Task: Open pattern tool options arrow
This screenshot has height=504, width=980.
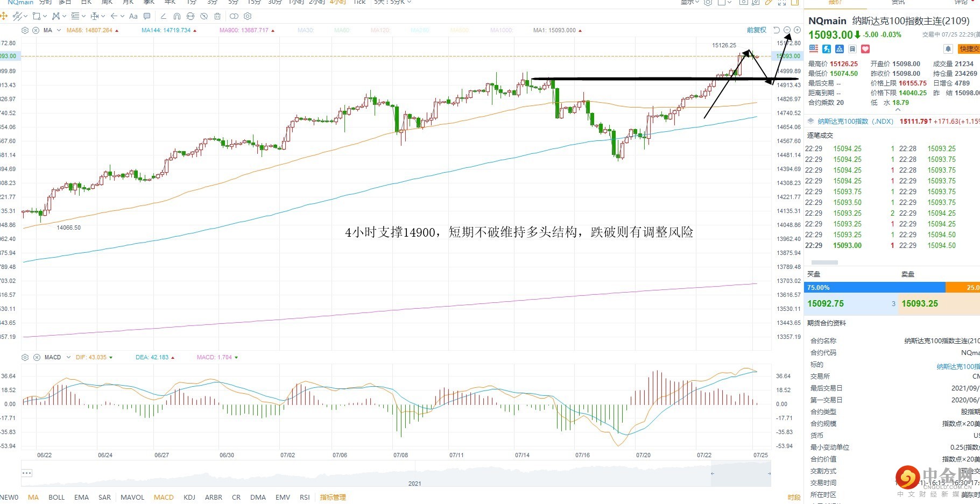Action: point(64,16)
